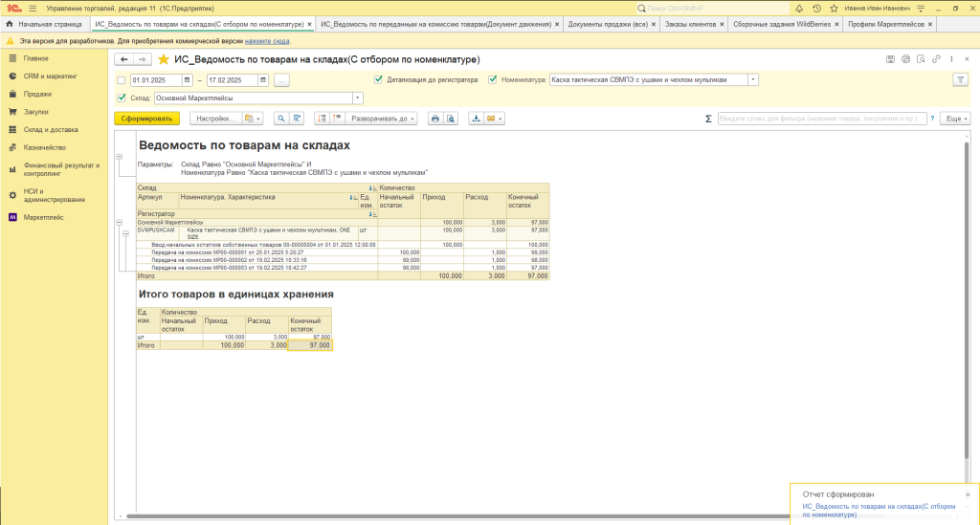Open Маркетплейс section in sidebar
Viewport: 980px width, 525px height.
(43, 217)
